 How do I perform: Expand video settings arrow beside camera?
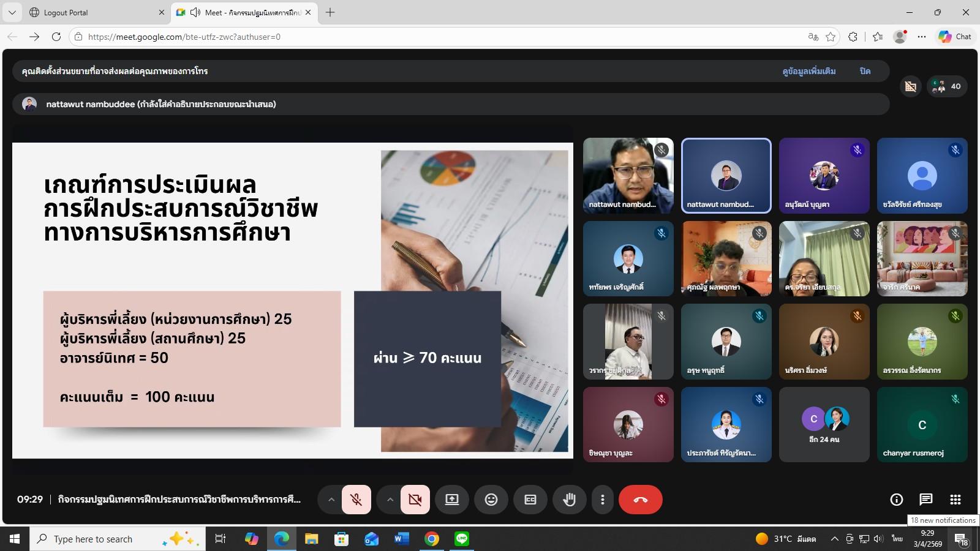pos(390,500)
